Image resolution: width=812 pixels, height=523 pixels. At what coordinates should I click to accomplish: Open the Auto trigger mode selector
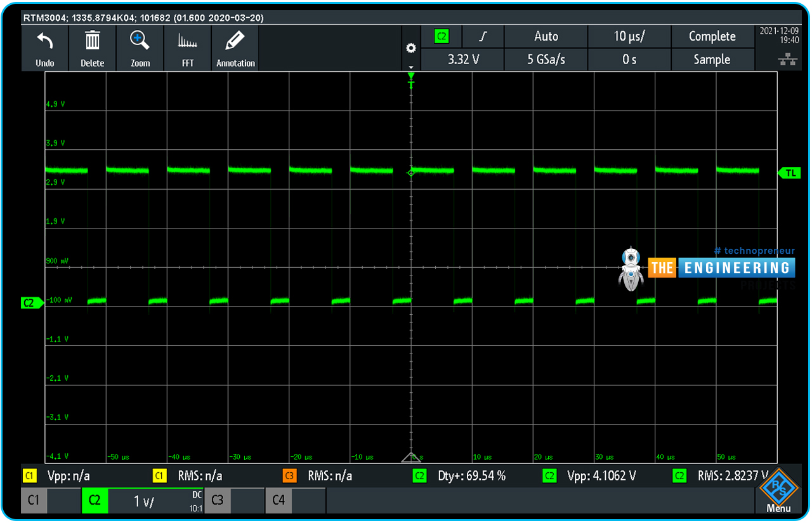point(546,37)
